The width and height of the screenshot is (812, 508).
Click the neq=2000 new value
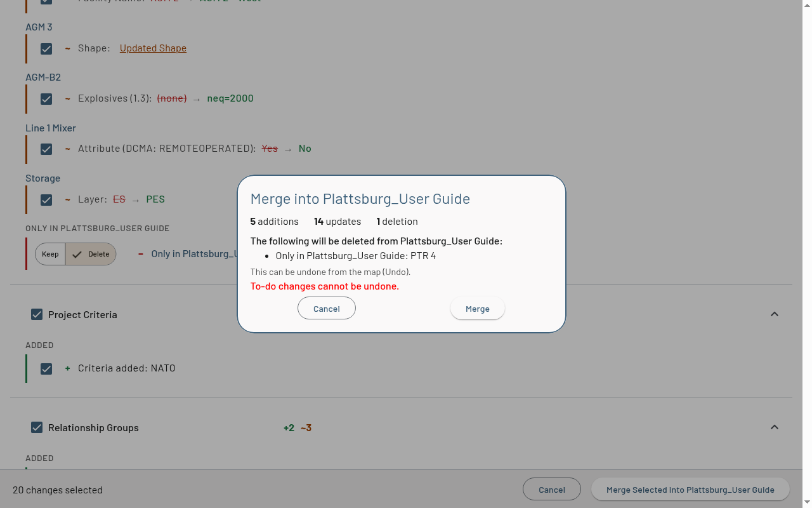[230, 98]
